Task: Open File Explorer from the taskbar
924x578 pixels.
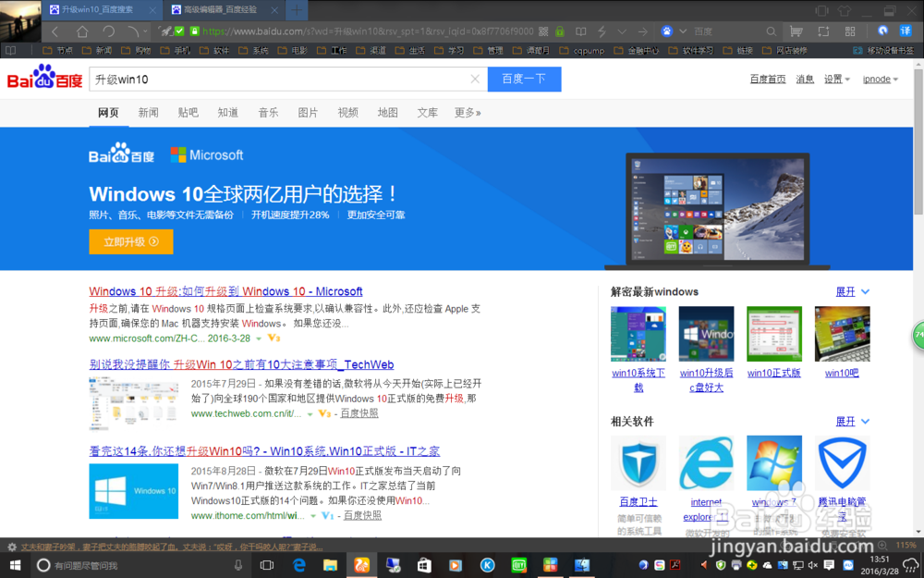Action: (x=330, y=565)
